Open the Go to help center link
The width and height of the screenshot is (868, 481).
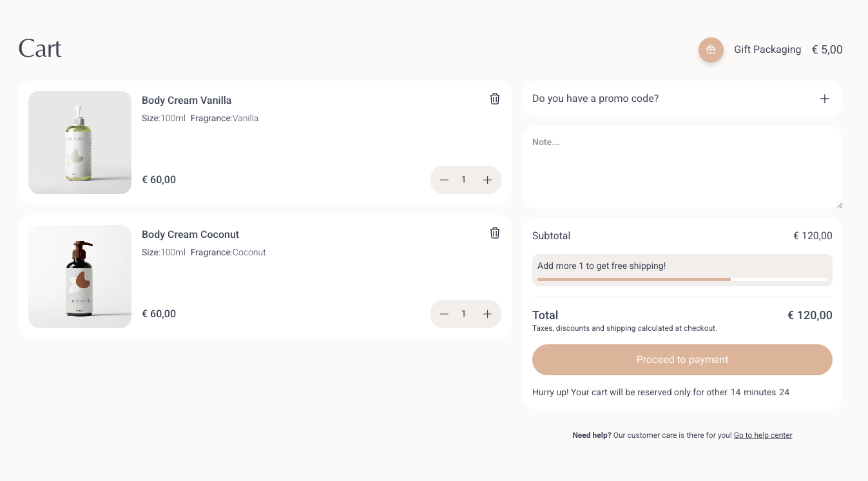point(763,435)
